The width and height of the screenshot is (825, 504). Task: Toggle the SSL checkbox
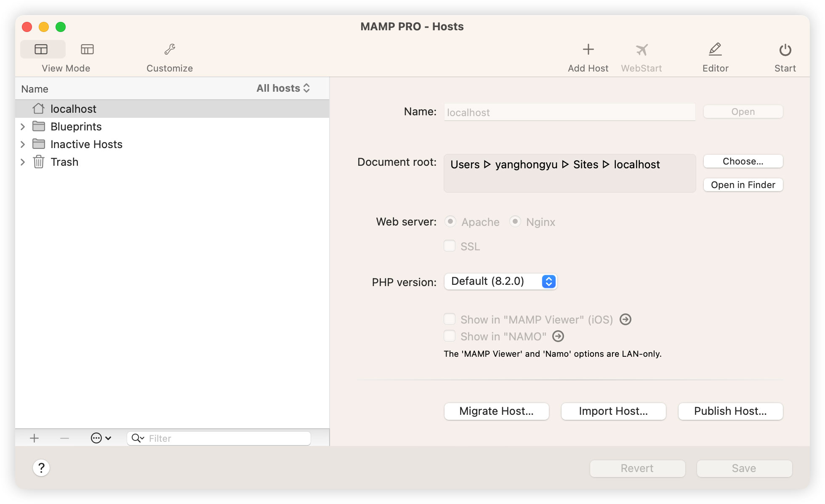tap(450, 246)
